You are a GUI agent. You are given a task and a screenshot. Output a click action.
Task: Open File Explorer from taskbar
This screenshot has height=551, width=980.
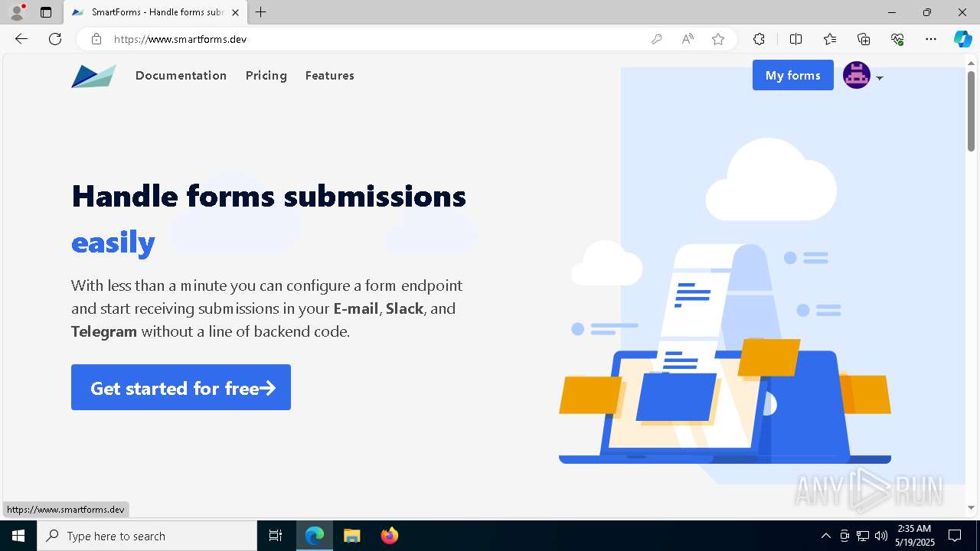(351, 536)
